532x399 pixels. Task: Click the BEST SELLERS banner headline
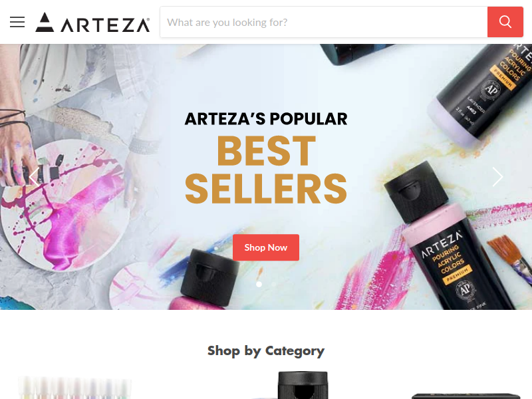266,170
